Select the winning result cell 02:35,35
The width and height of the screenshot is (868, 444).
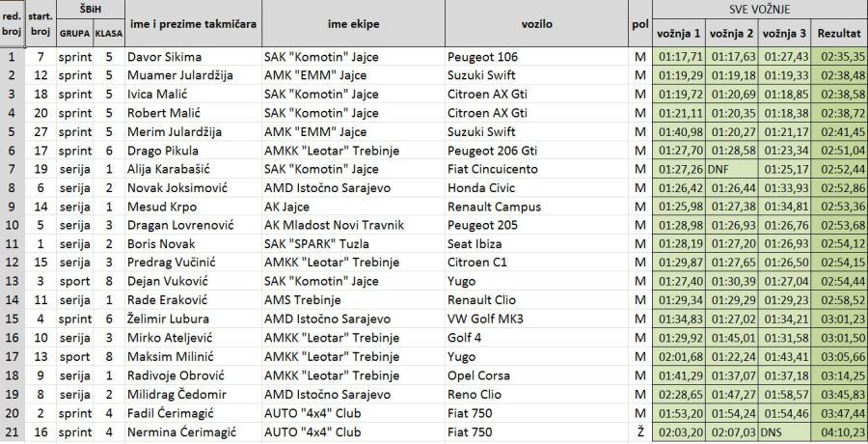coord(840,57)
